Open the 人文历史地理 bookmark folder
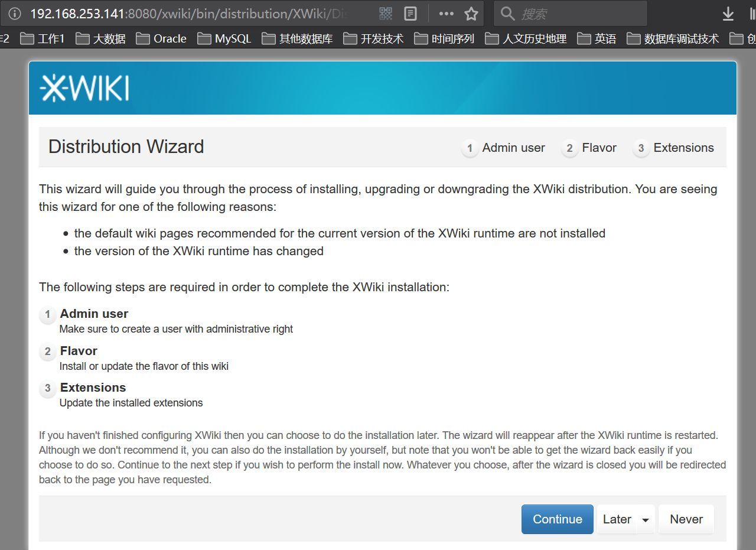 click(x=526, y=38)
